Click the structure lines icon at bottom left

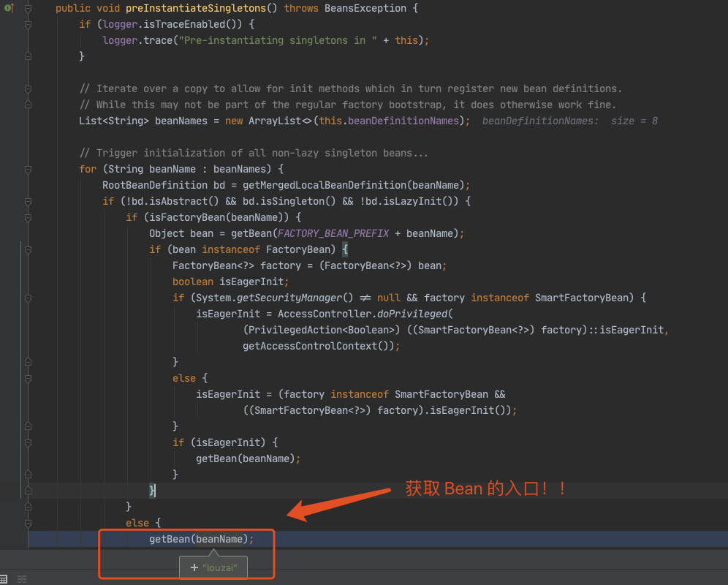coord(22,579)
